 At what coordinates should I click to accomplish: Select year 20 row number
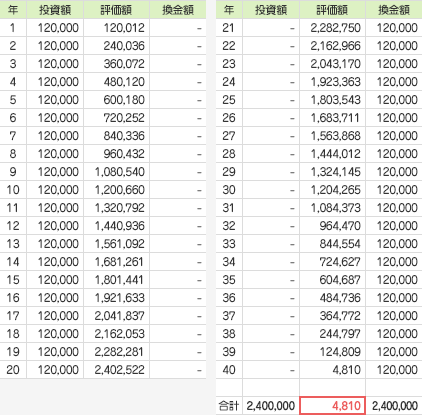(13, 370)
